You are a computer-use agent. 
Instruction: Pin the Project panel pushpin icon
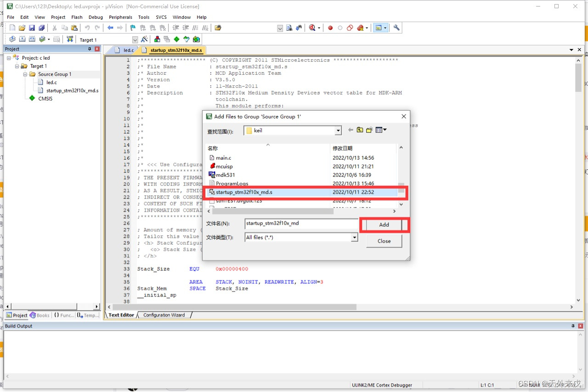tap(90, 49)
